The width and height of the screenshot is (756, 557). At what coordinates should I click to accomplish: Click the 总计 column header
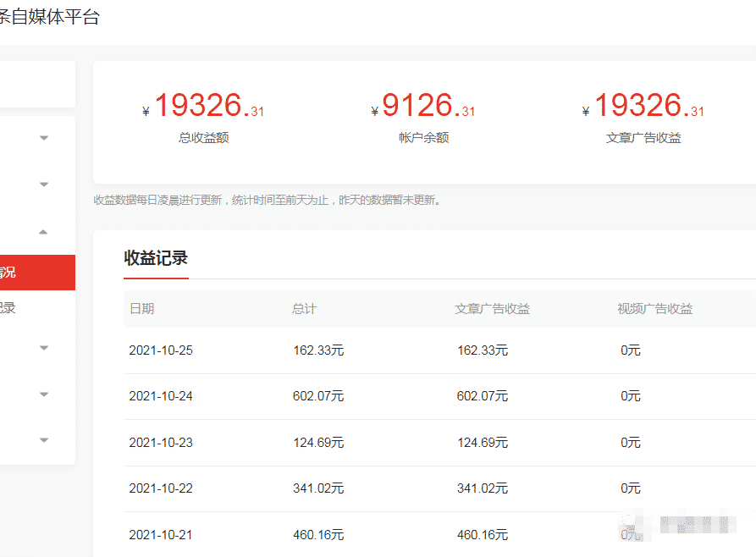point(304,309)
